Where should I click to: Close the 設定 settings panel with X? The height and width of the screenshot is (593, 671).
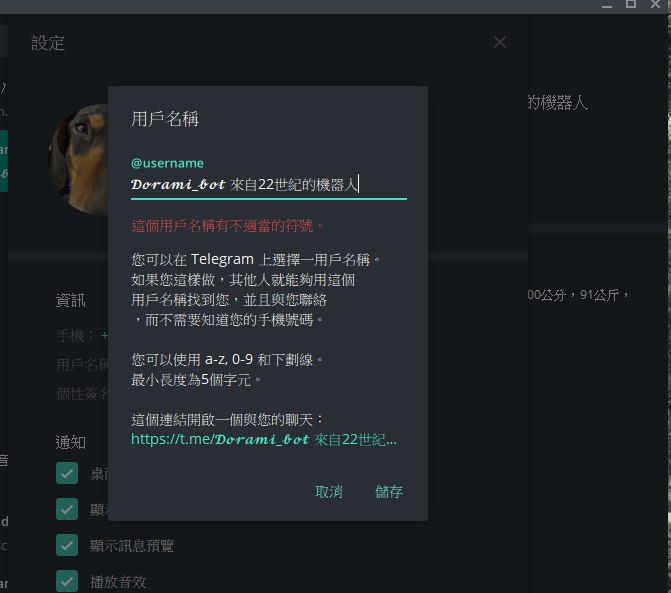[x=499, y=42]
